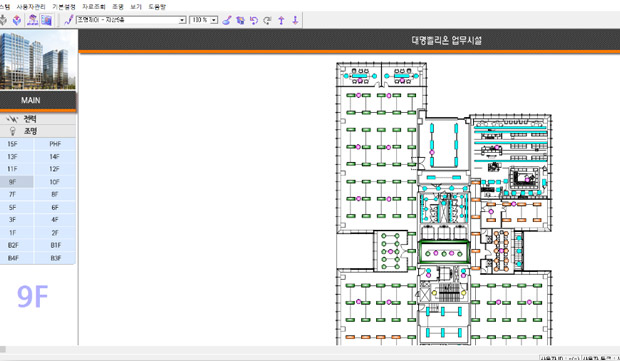Select floor PHF
The height and width of the screenshot is (361, 620).
coord(55,144)
